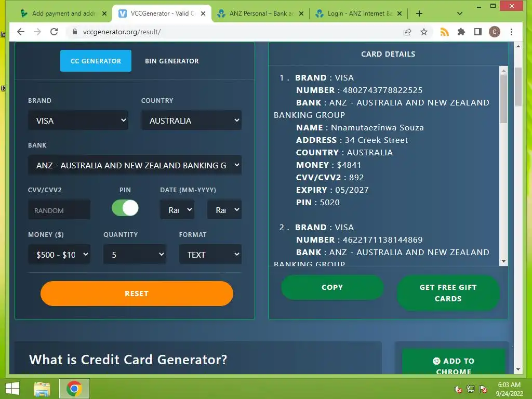Screen dimensions: 532x399
Task: Switch to the BIN GENERATOR tab
Action: (x=171, y=61)
